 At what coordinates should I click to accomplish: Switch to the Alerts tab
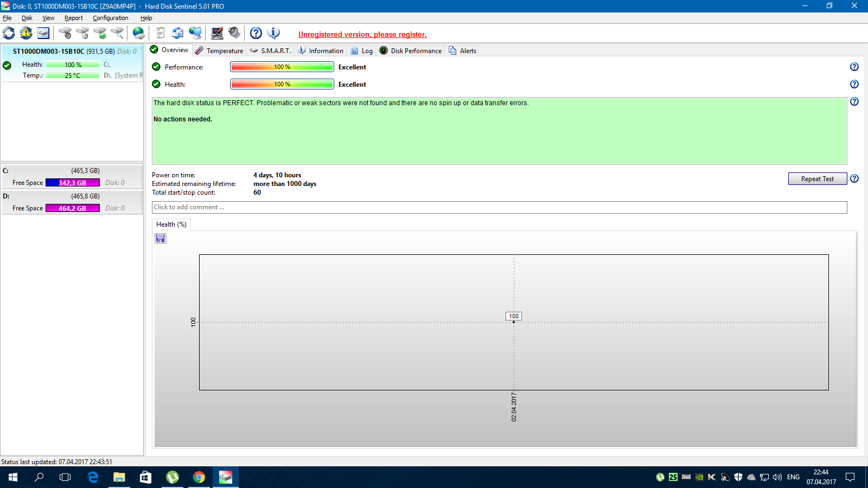[x=462, y=50]
